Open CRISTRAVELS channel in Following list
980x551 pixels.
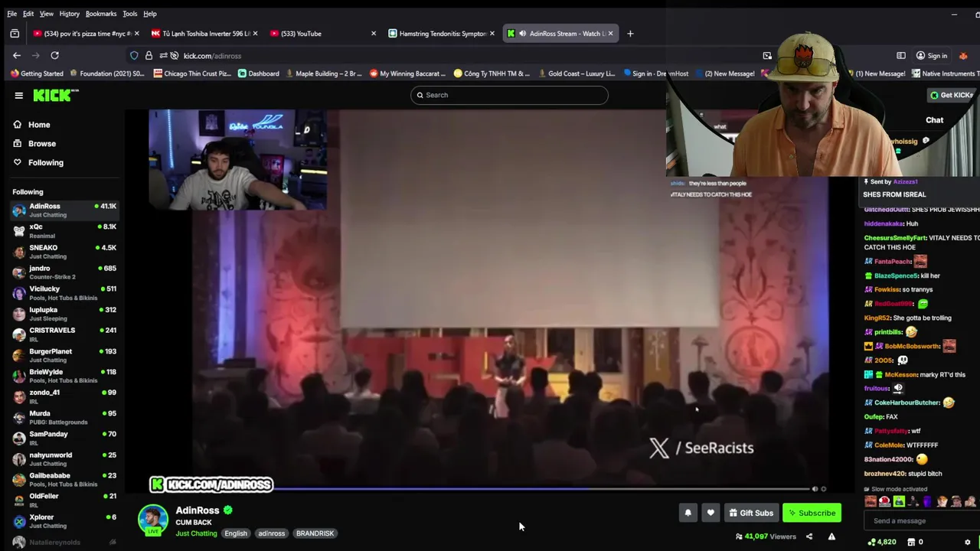(65, 334)
